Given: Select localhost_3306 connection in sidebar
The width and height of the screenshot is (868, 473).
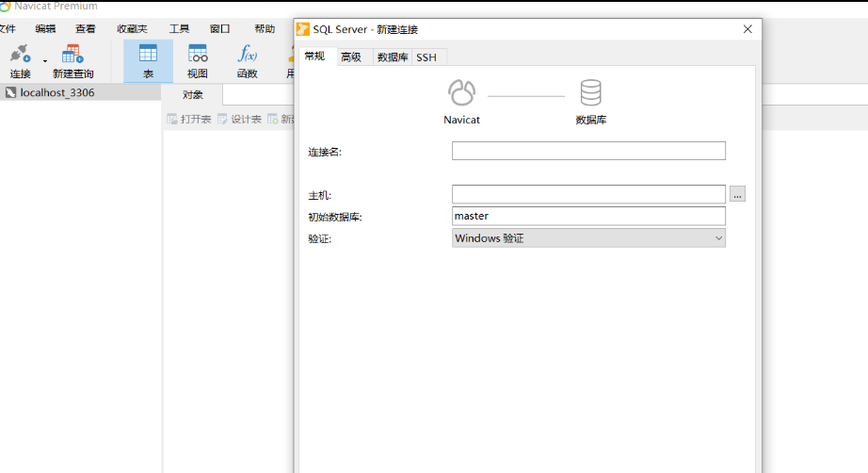Looking at the screenshot, I should [80, 92].
